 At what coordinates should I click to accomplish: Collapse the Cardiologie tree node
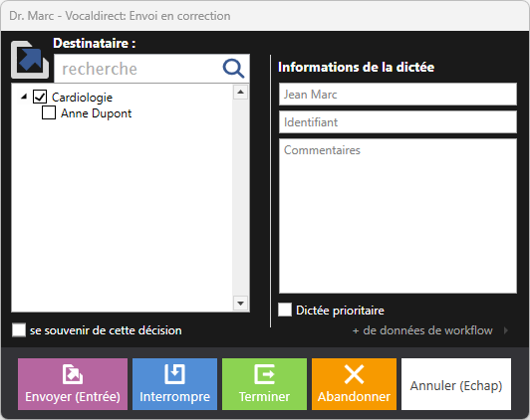point(24,97)
